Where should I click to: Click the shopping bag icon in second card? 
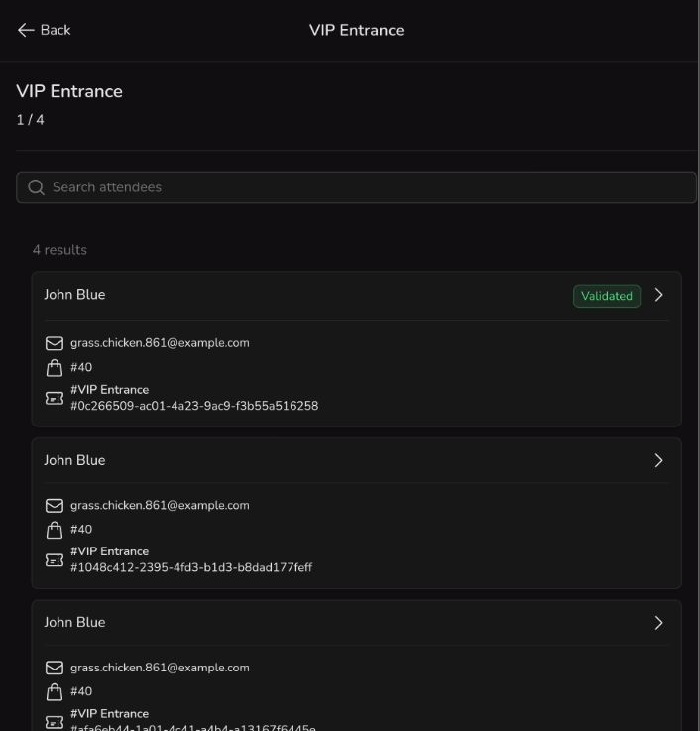tap(55, 530)
